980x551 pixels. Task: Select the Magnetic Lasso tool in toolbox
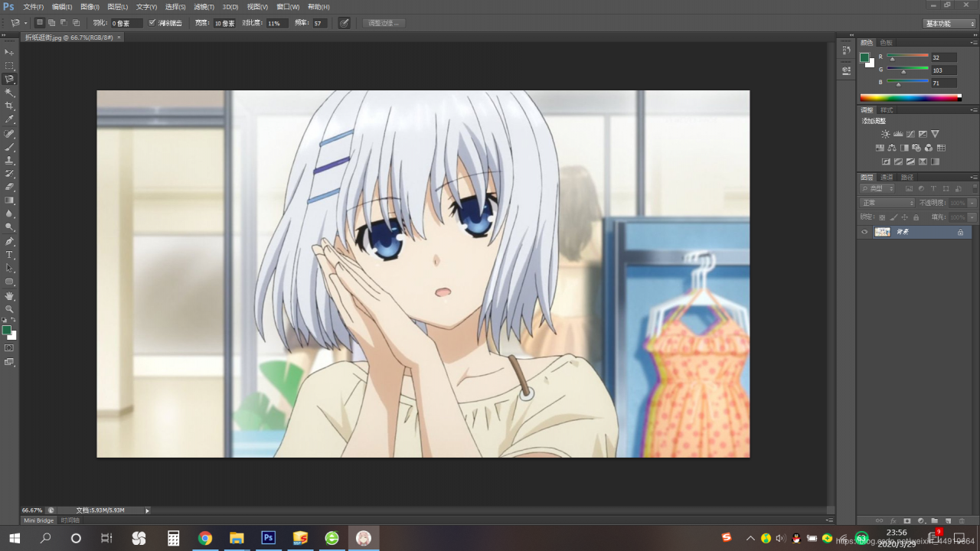click(x=9, y=79)
